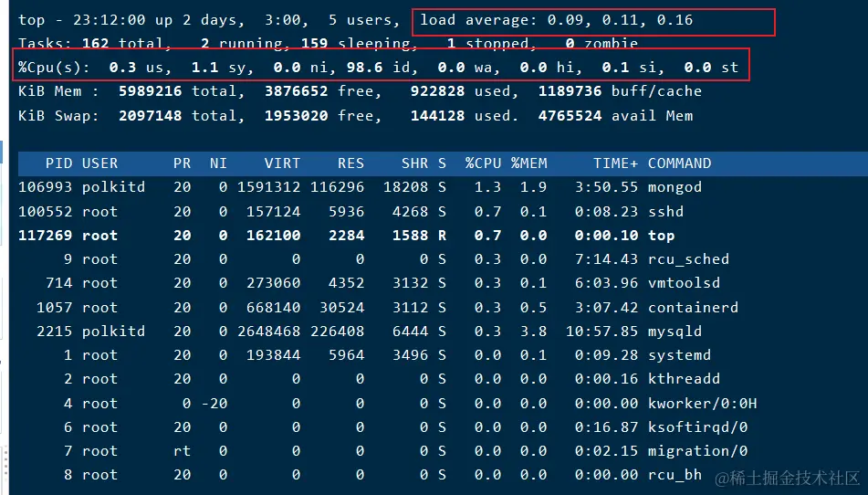This screenshot has width=868, height=495.
Task: Select the mongod process name
Action: click(x=675, y=187)
